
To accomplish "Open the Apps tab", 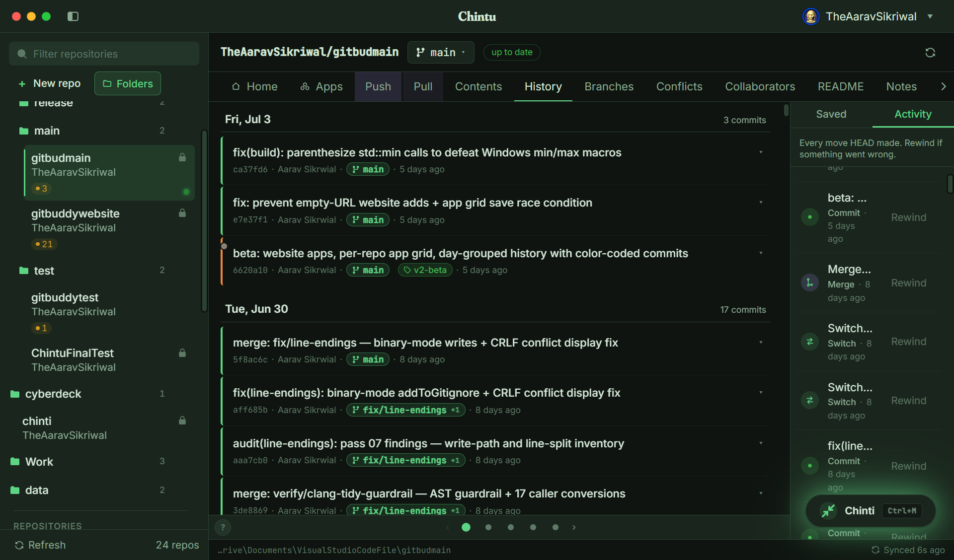I will coord(321,87).
